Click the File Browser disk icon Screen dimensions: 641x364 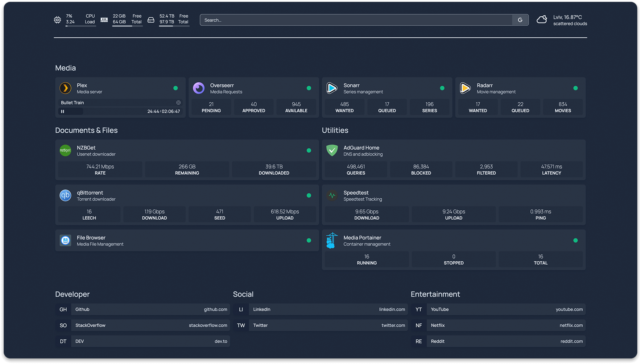65,240
